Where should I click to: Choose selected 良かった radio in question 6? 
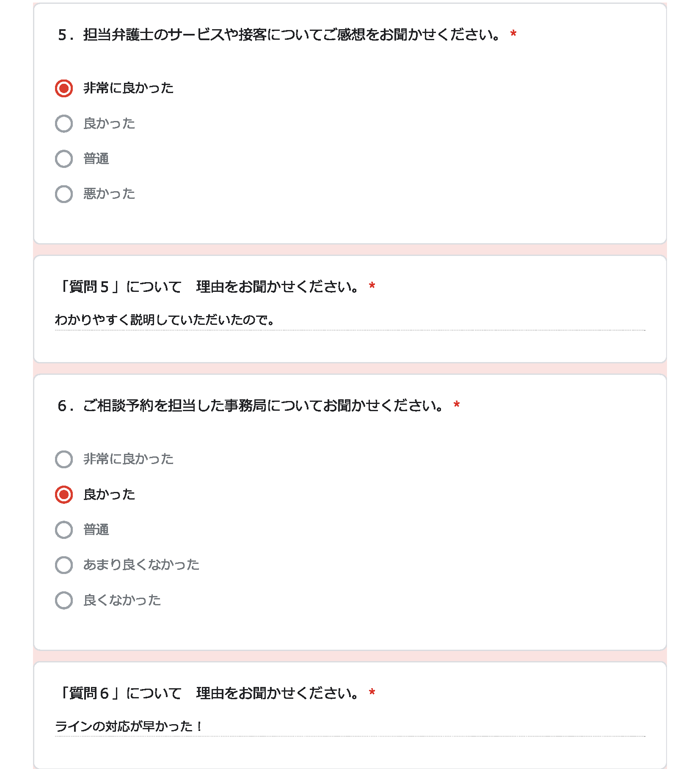pyautogui.click(x=64, y=494)
